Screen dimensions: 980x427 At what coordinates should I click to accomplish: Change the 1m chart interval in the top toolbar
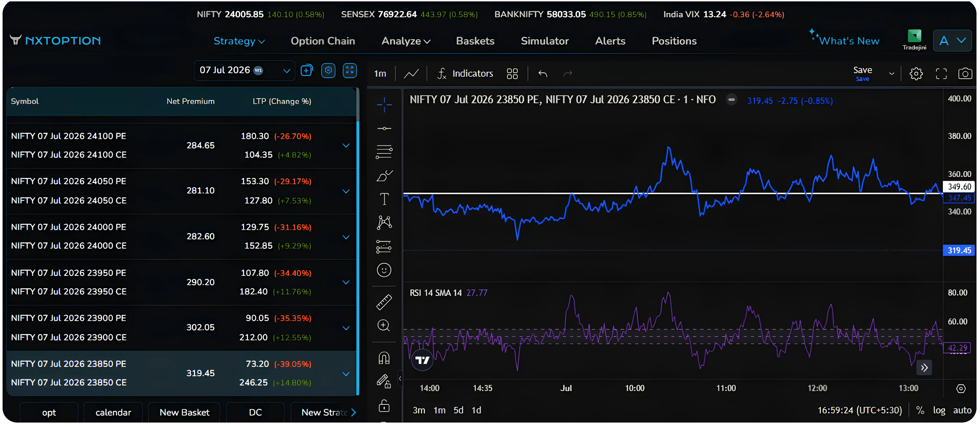tap(380, 73)
